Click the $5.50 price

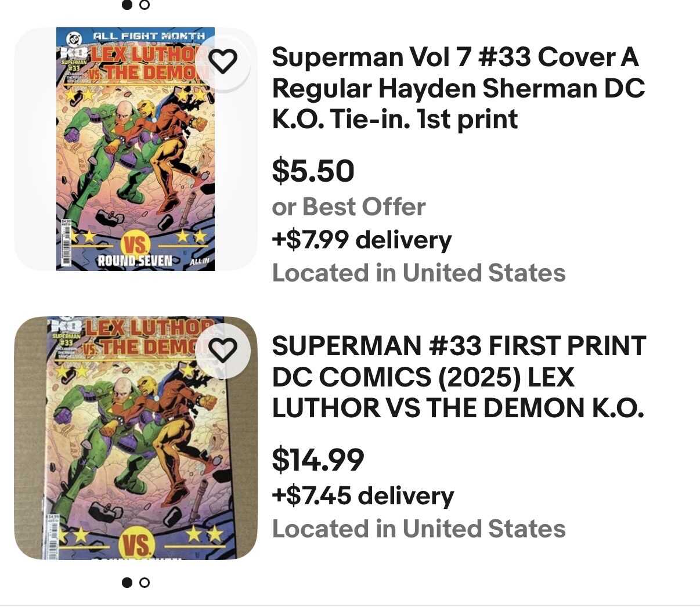tap(313, 171)
